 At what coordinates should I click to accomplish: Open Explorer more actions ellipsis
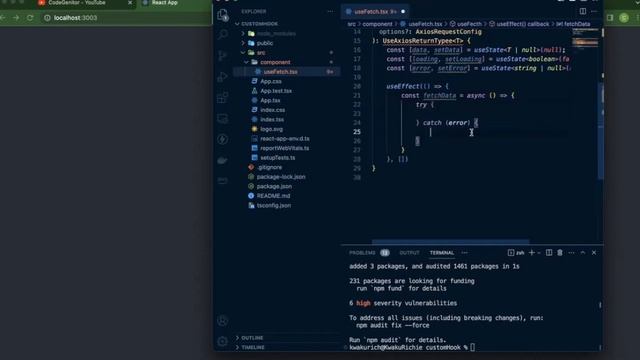tap(330, 11)
